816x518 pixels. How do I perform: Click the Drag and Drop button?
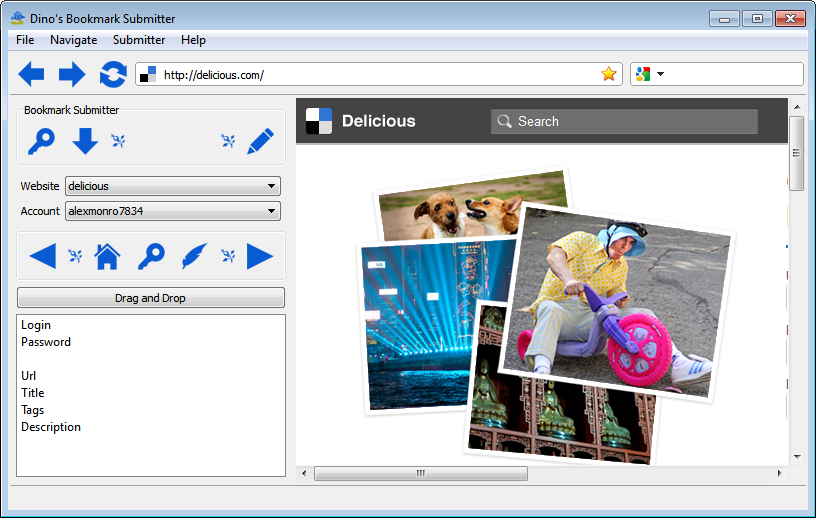tap(151, 298)
